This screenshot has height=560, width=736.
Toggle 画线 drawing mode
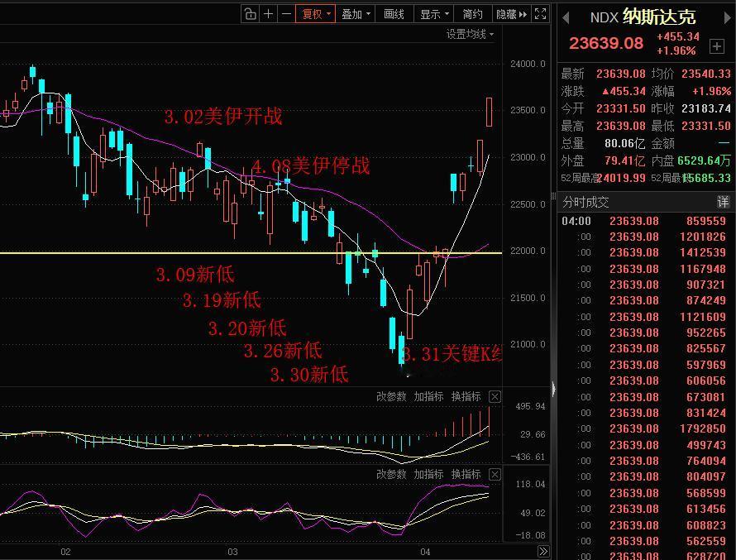394,14
